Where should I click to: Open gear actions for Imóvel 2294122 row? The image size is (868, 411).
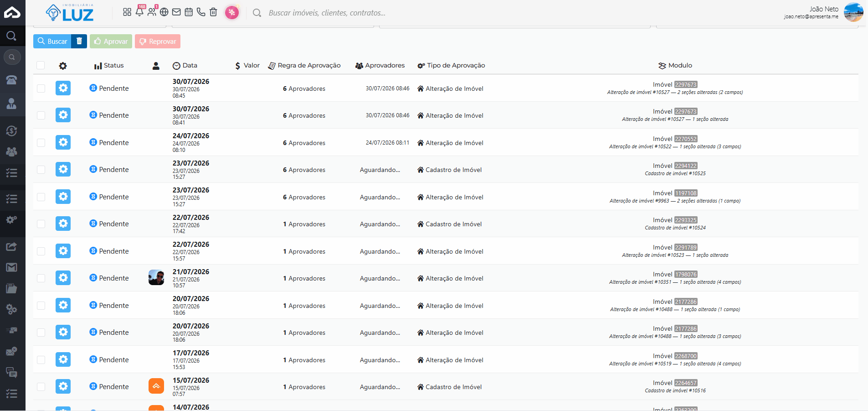coord(63,169)
